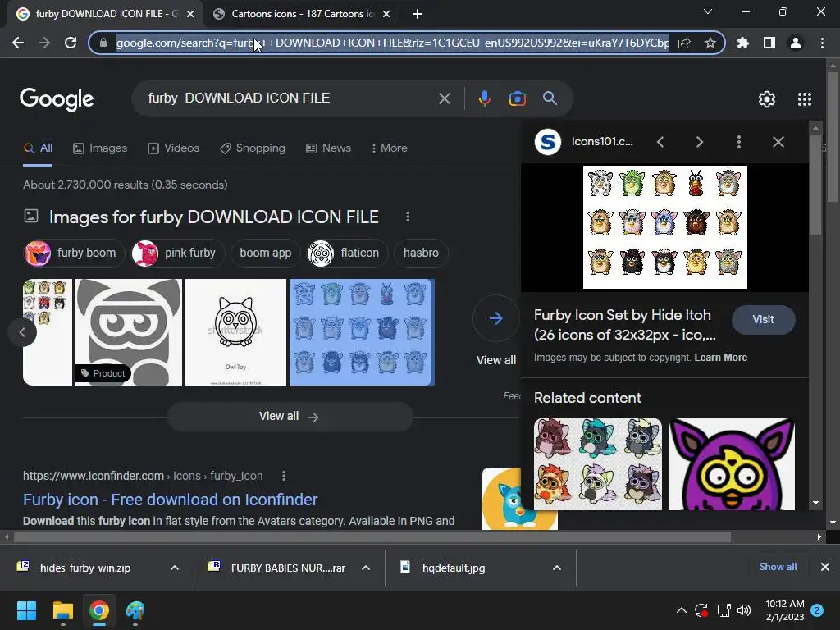This screenshot has height=630, width=840.
Task: Show hidden system tray icons
Action: click(682, 610)
